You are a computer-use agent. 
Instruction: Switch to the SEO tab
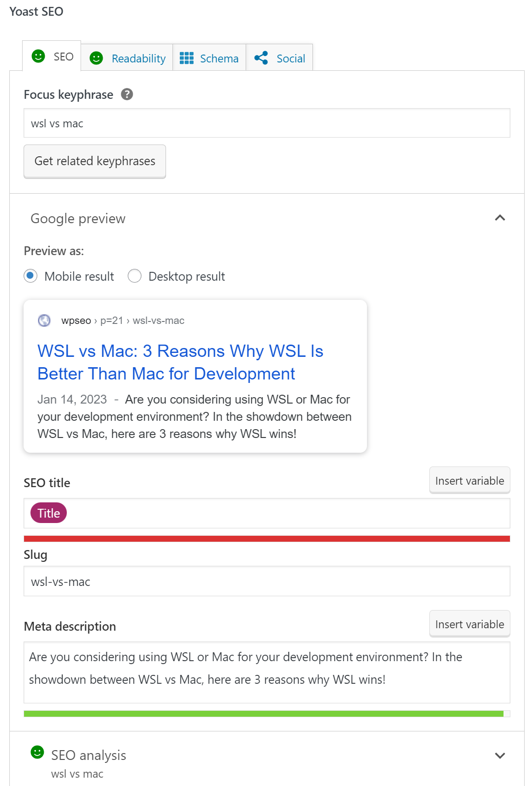pyautogui.click(x=52, y=56)
